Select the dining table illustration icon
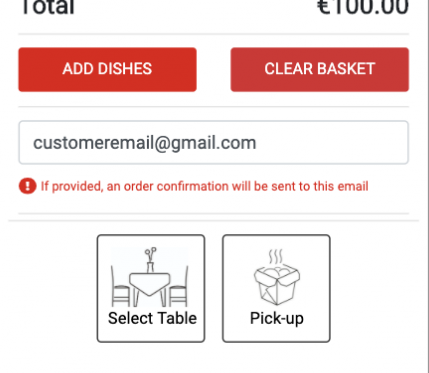The width and height of the screenshot is (429, 373). point(149,277)
